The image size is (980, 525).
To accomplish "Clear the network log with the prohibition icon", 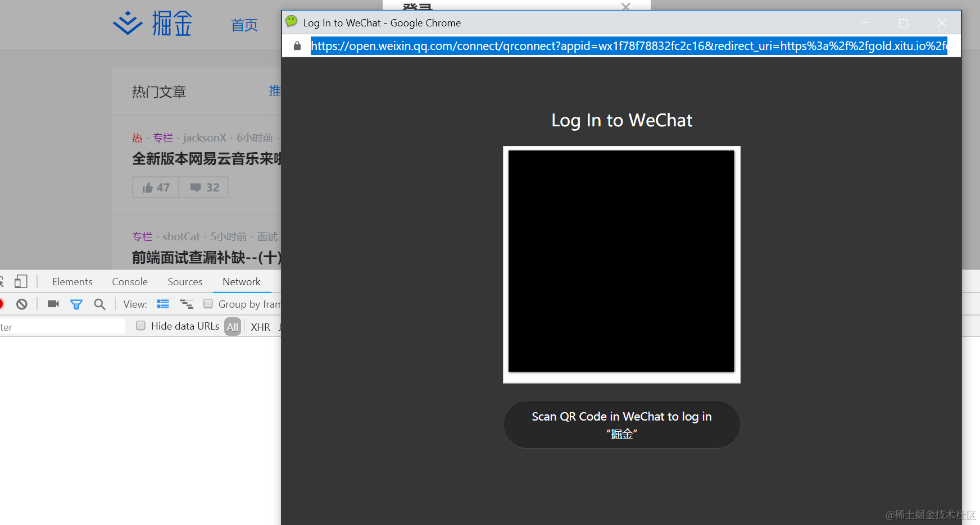I will point(21,304).
